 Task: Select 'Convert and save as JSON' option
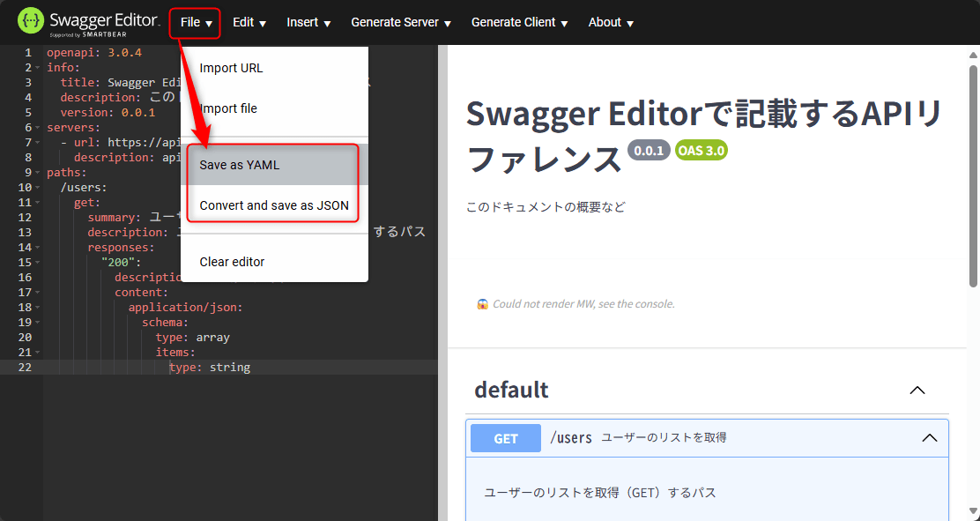coord(273,205)
